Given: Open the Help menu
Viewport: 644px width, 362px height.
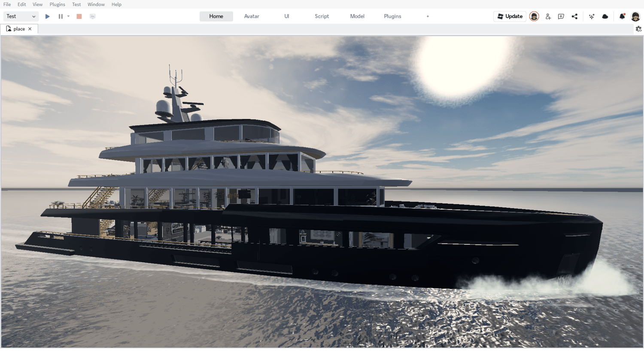Looking at the screenshot, I should tap(116, 4).
